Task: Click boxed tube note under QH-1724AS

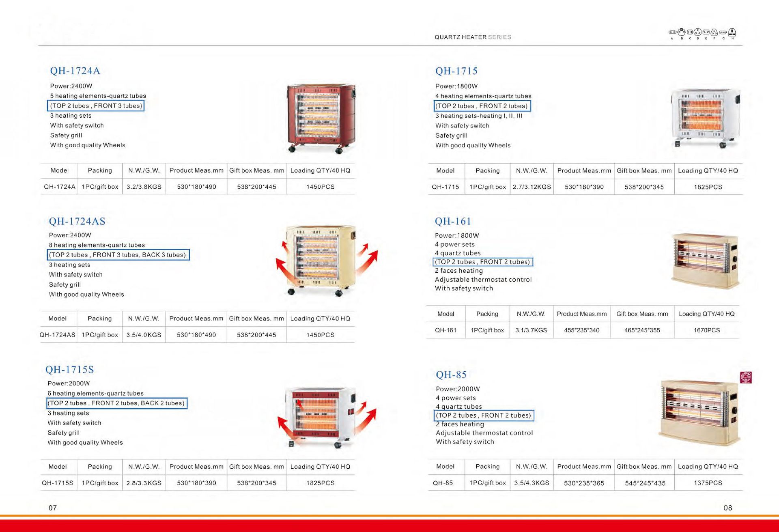Action: pyautogui.click(x=118, y=255)
